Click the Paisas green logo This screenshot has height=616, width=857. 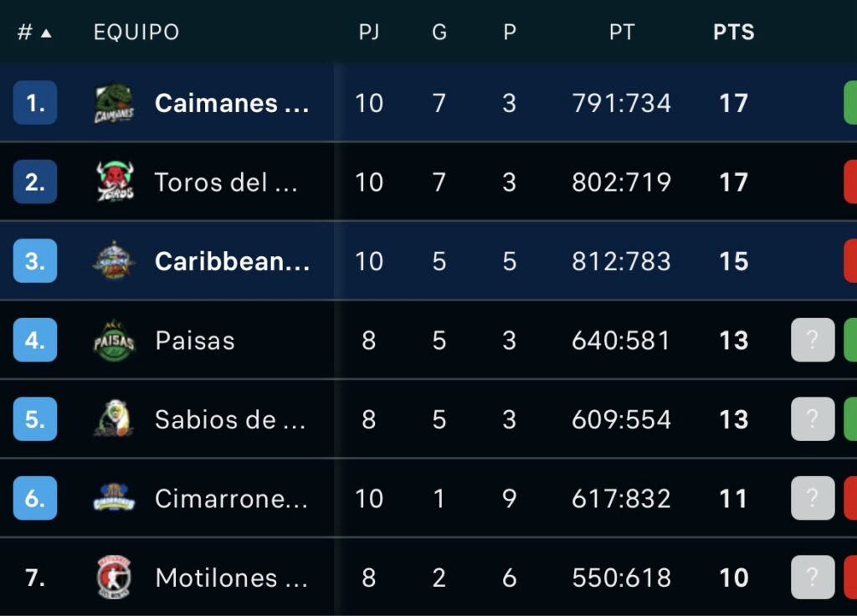pyautogui.click(x=114, y=341)
